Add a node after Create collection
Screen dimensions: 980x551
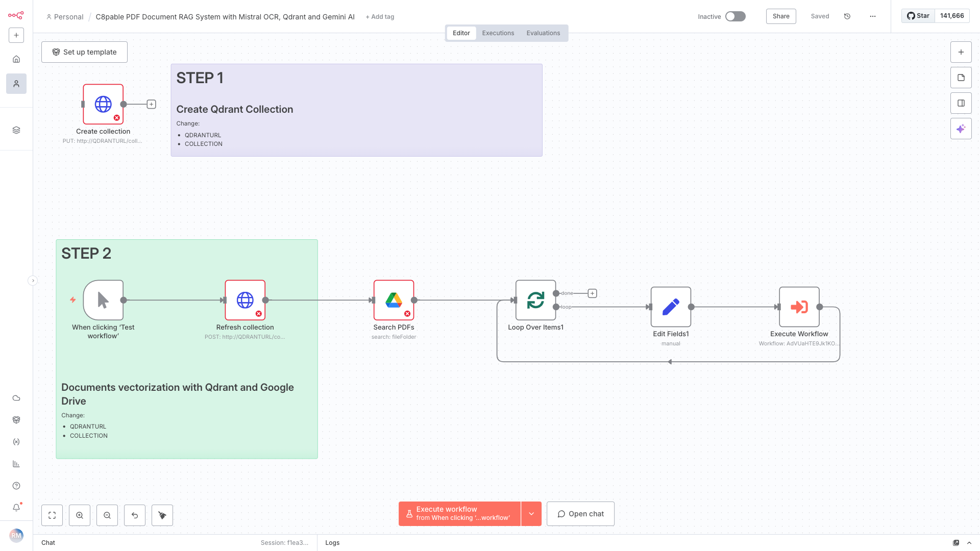coord(152,104)
